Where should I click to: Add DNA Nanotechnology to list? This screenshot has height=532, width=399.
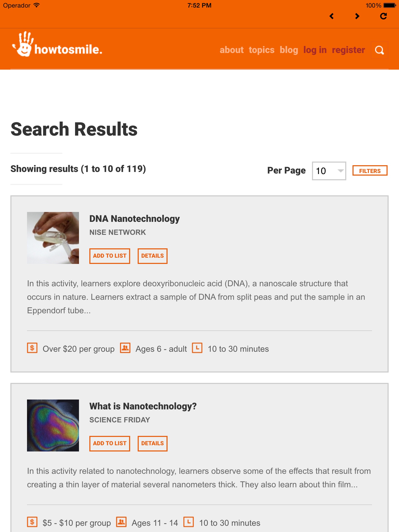[110, 256]
